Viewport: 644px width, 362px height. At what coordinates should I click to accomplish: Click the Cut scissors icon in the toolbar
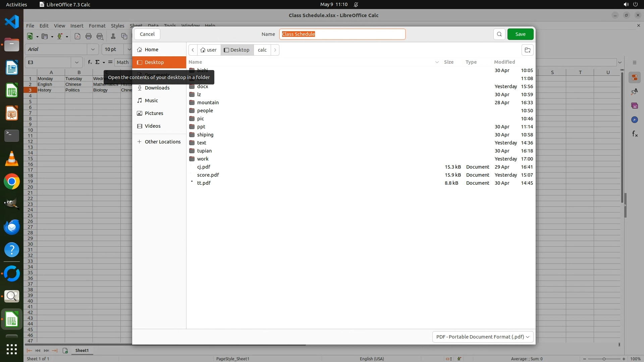(113, 36)
